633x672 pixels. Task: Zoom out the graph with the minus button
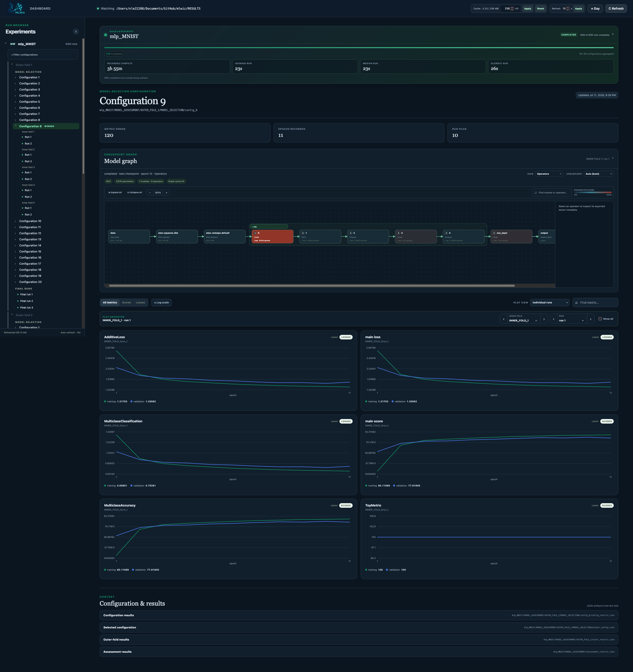click(150, 192)
